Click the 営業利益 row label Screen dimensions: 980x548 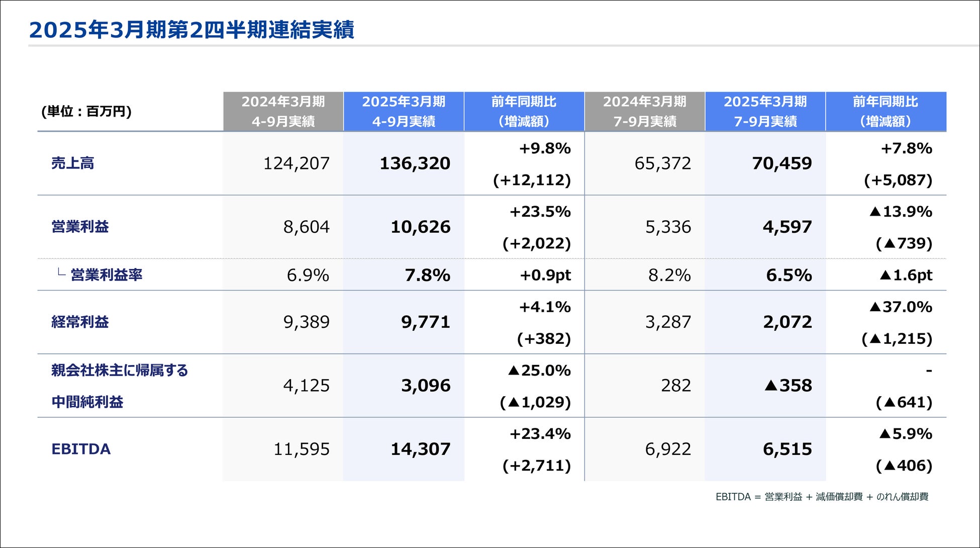click(80, 227)
